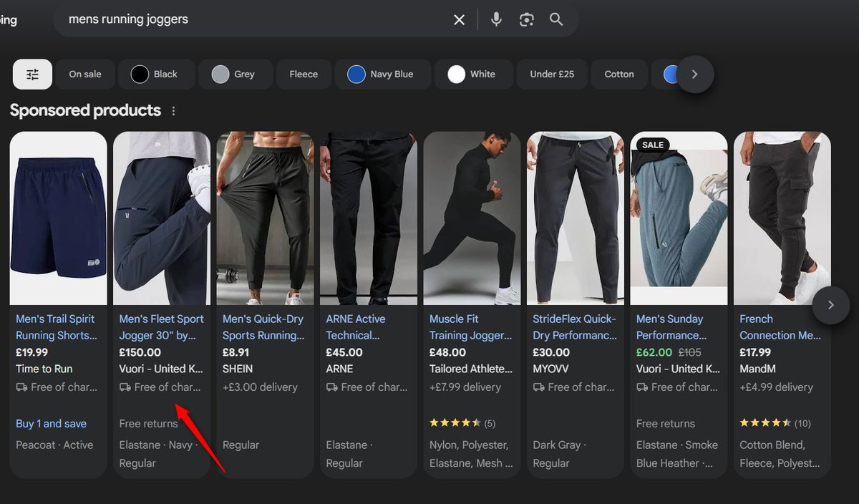859x504 pixels.
Task: Click the Time to Run seller name
Action: 44,369
